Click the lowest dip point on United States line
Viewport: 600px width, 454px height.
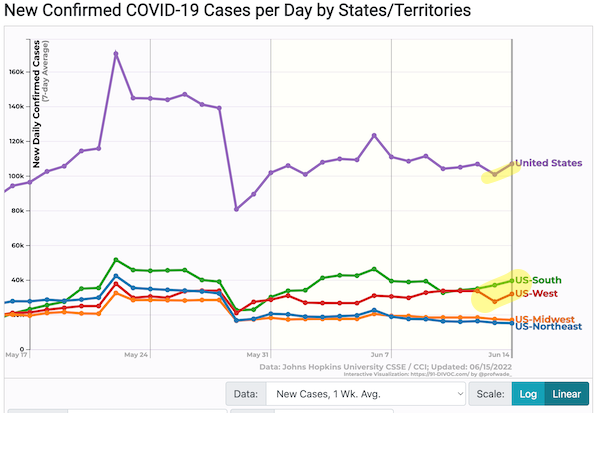(237, 209)
